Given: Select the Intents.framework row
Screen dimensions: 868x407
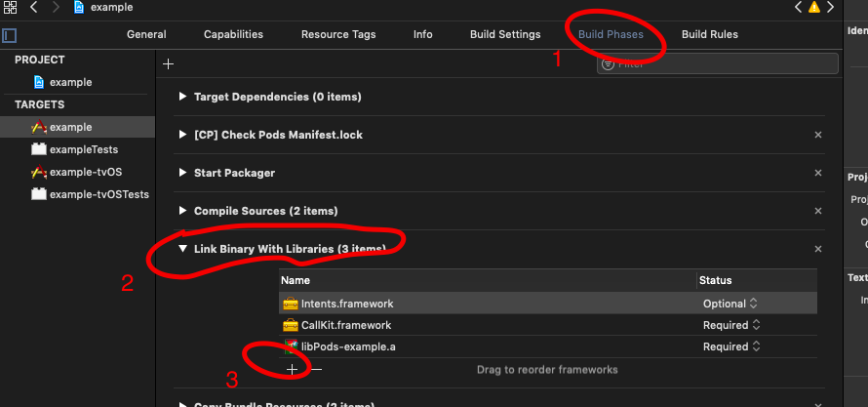Looking at the screenshot, I should (x=548, y=304).
